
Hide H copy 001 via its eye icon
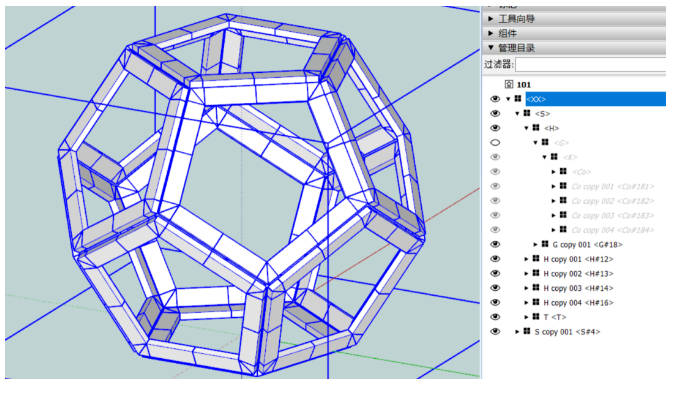495,259
